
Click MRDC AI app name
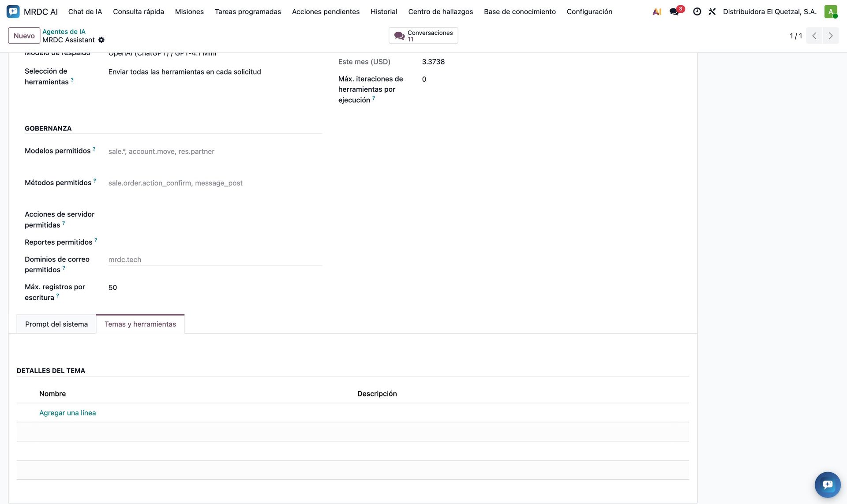point(41,12)
